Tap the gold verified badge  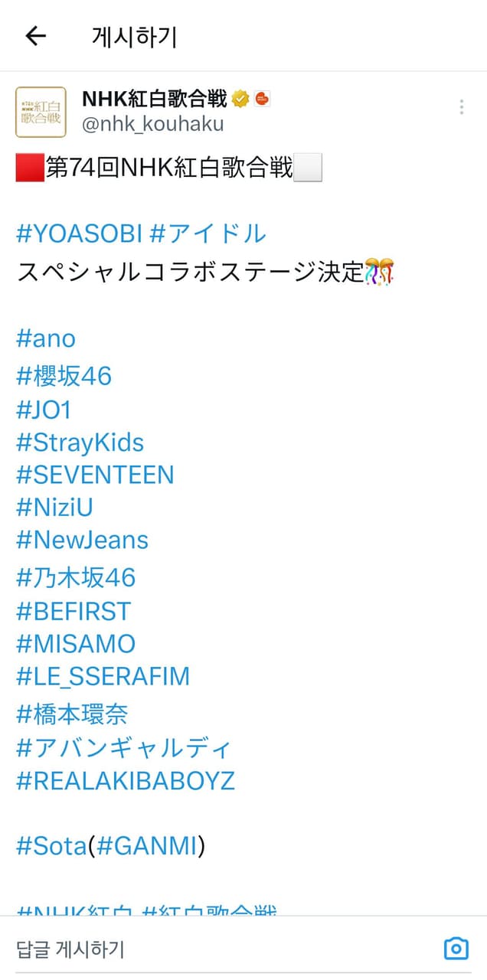240,99
